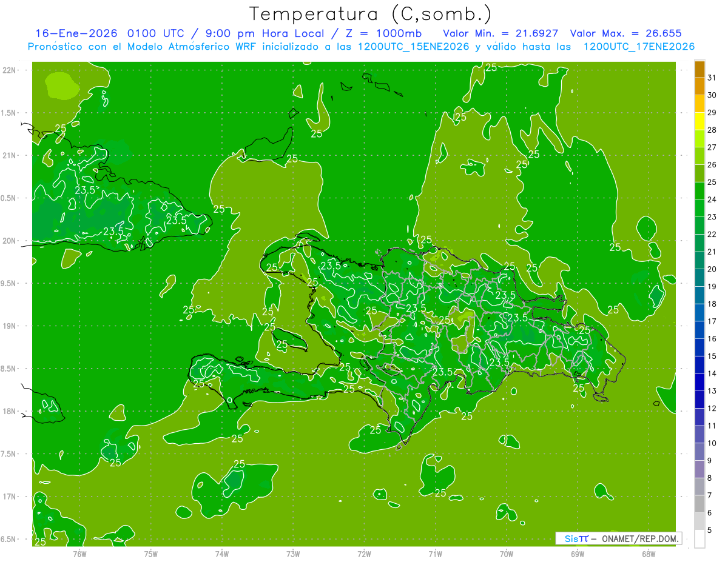Viewport: 728px width, 562px height.
Task: Click the "72W" longitude label
Action: (x=364, y=554)
